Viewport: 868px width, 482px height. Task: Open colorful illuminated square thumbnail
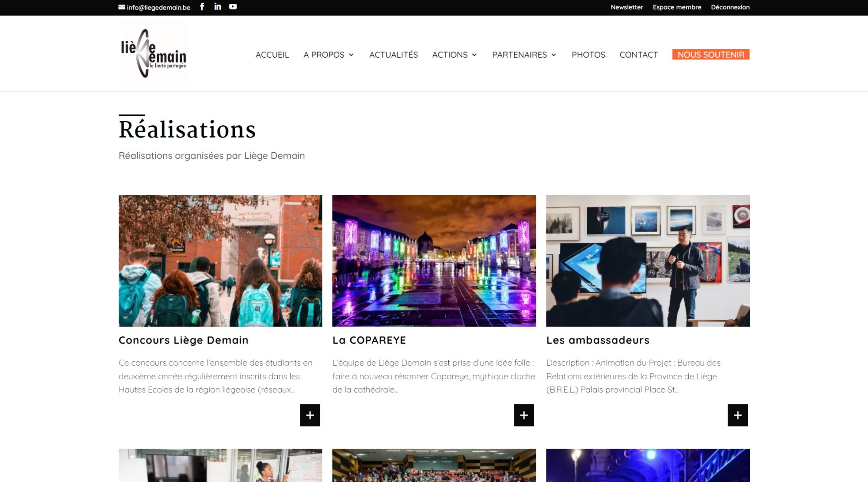(x=434, y=261)
